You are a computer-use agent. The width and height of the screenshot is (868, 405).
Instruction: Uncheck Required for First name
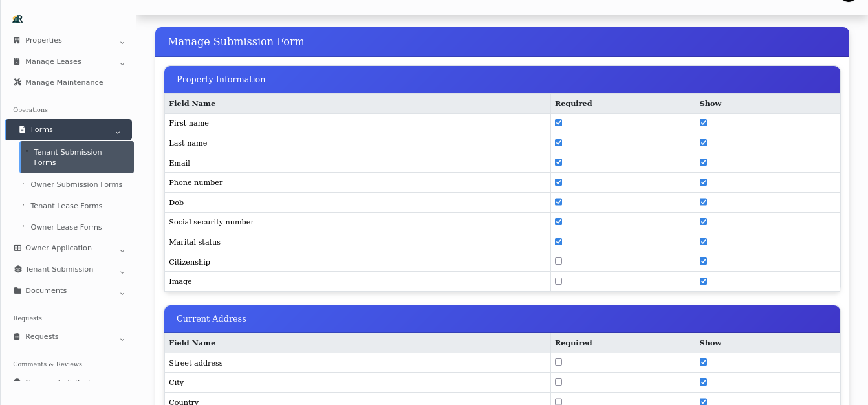pyautogui.click(x=558, y=122)
